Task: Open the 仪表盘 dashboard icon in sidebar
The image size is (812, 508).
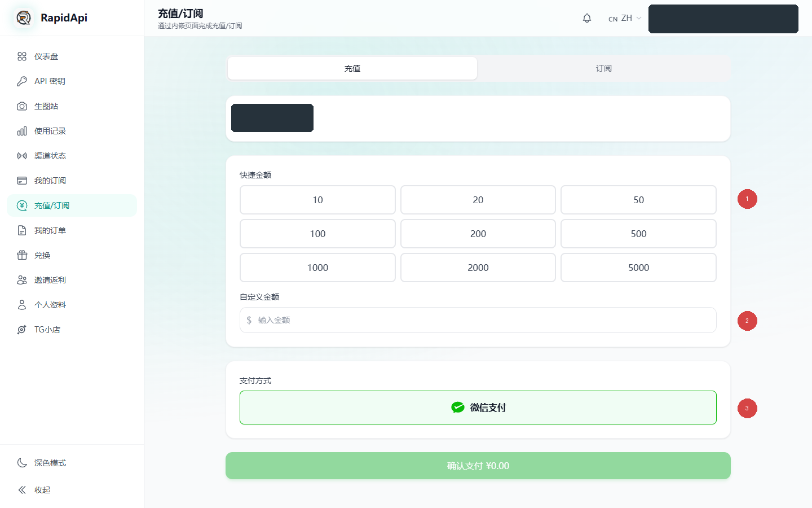Action: (x=22, y=56)
